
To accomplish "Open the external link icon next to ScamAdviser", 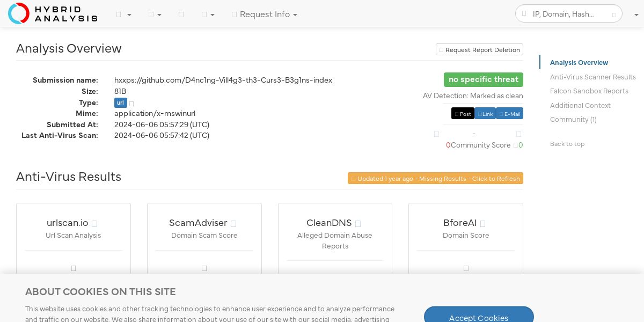I will pos(233,224).
